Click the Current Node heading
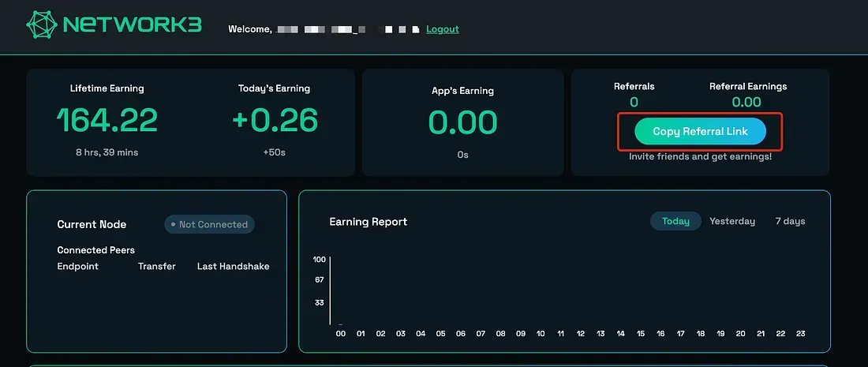Image resolution: width=868 pixels, height=367 pixels. coord(92,224)
